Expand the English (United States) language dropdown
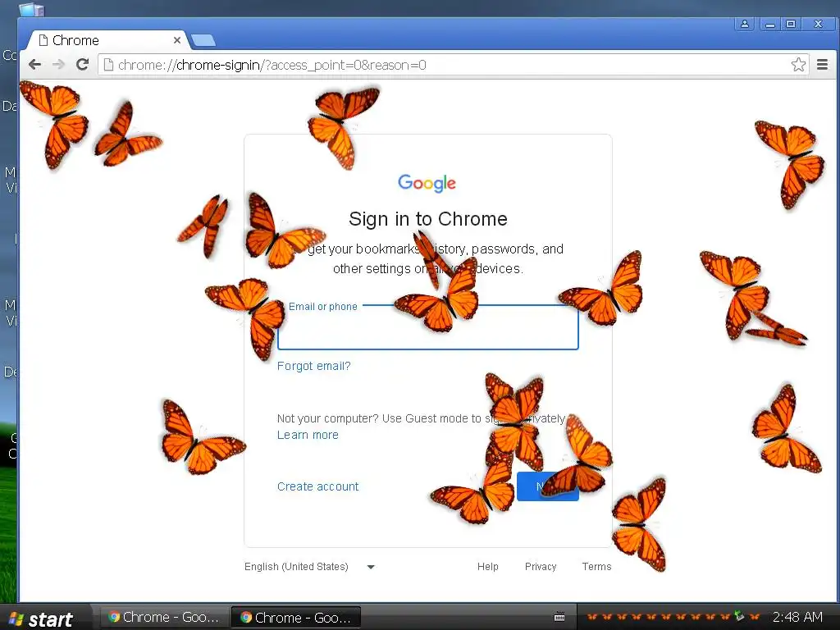 (x=309, y=567)
